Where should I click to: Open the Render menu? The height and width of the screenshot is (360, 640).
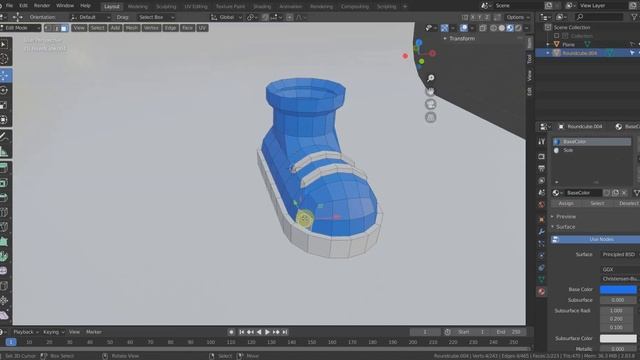coord(42,6)
